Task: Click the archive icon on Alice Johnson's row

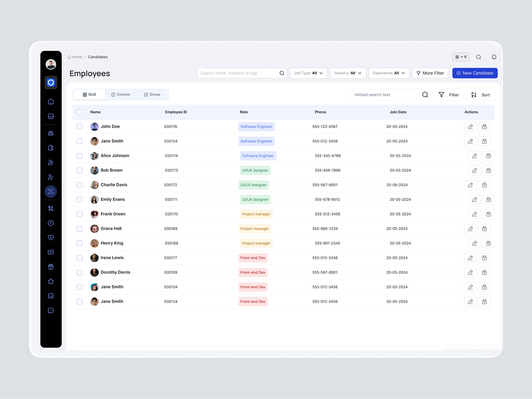Action: (488, 156)
